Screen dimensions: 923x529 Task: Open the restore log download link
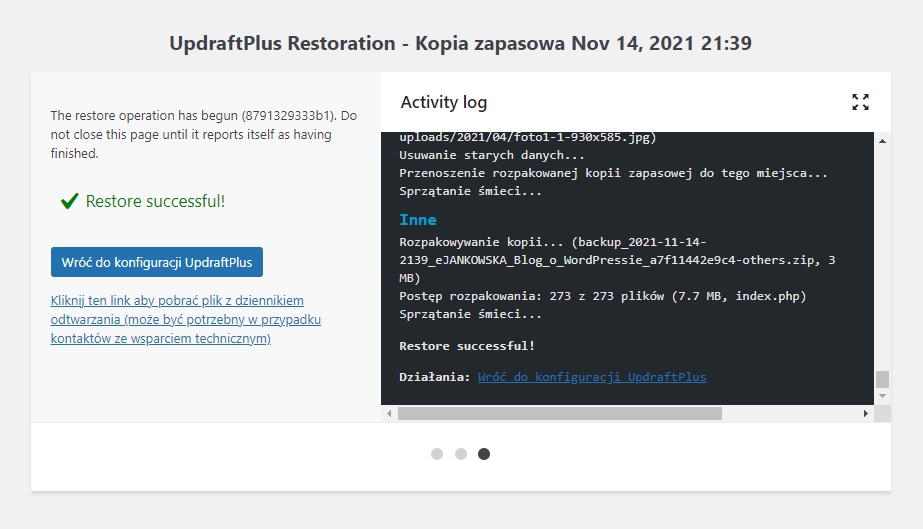pyautogui.click(x=185, y=320)
